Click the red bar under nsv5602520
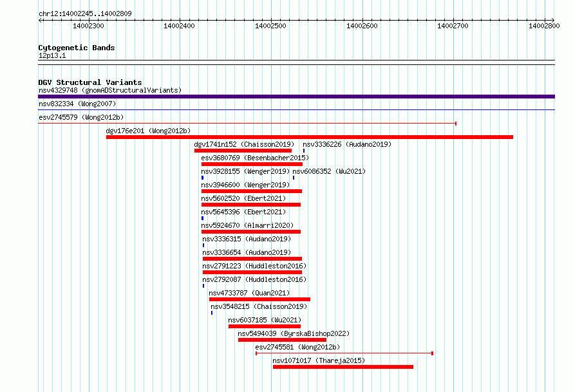 tap(251, 205)
